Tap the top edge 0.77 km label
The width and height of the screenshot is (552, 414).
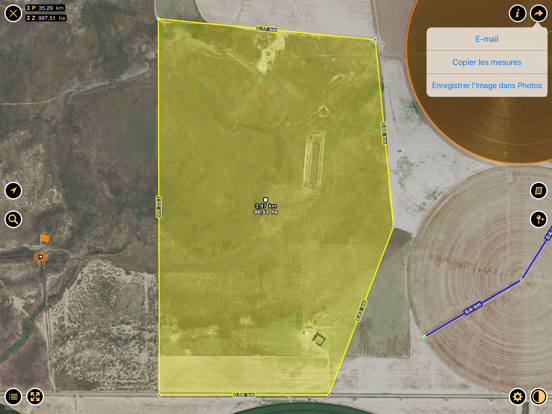tap(266, 29)
